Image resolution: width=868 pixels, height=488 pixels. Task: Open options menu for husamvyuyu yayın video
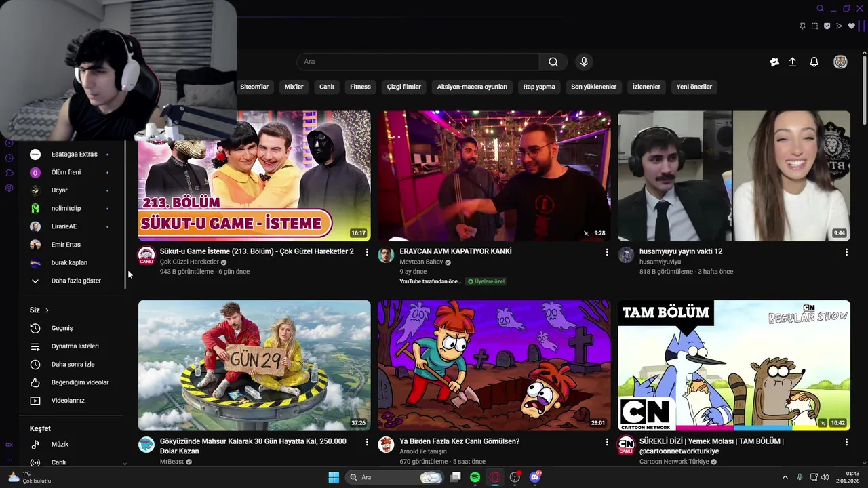click(x=846, y=252)
